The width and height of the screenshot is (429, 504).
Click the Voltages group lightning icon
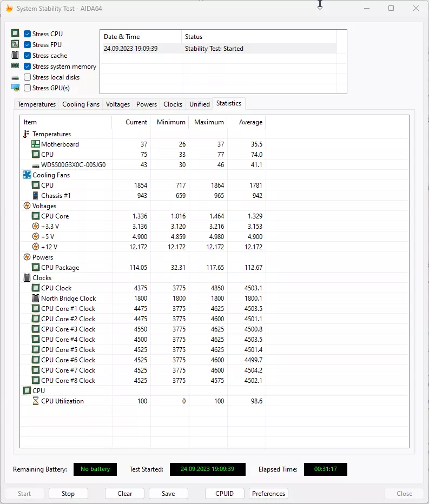click(27, 205)
